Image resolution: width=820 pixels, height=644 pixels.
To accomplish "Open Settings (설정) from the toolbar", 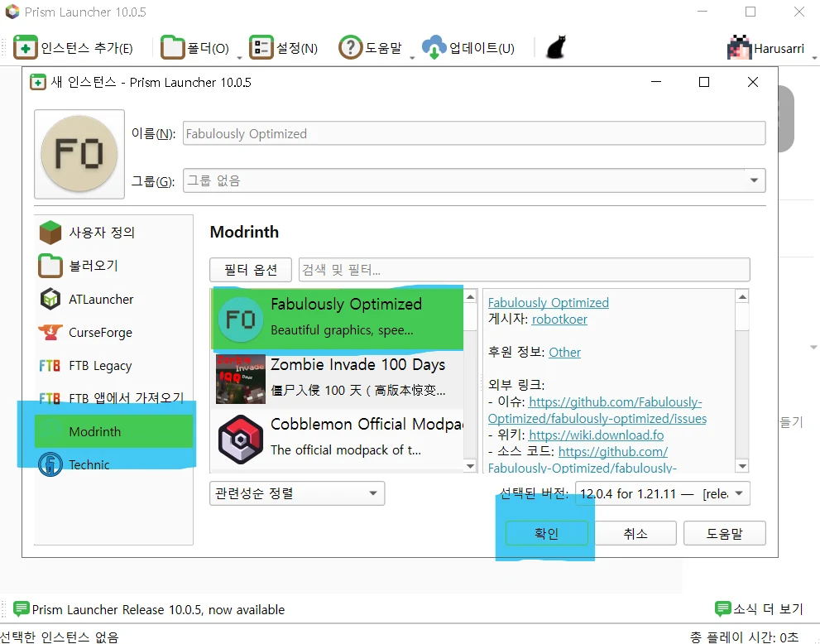I will tap(284, 48).
